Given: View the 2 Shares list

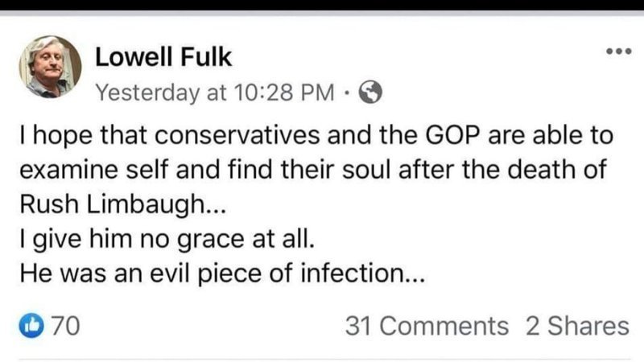Looking at the screenshot, I should coord(576,326).
